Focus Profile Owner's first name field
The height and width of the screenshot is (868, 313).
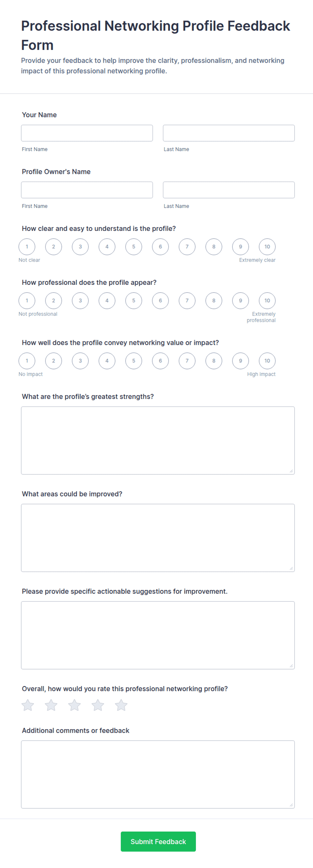pyautogui.click(x=87, y=190)
